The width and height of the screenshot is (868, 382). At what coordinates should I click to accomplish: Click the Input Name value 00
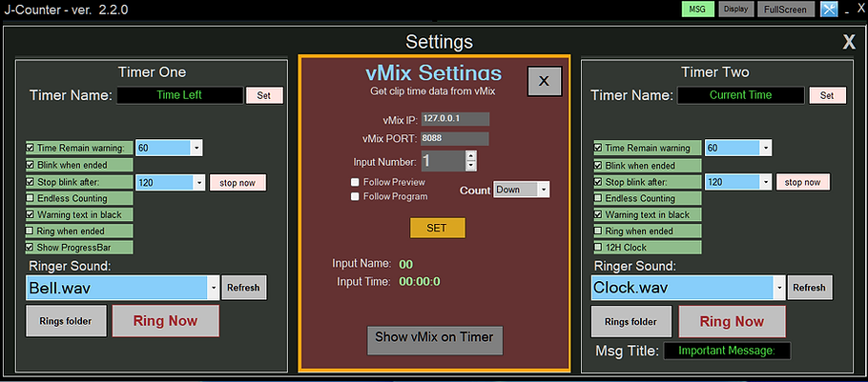point(406,264)
